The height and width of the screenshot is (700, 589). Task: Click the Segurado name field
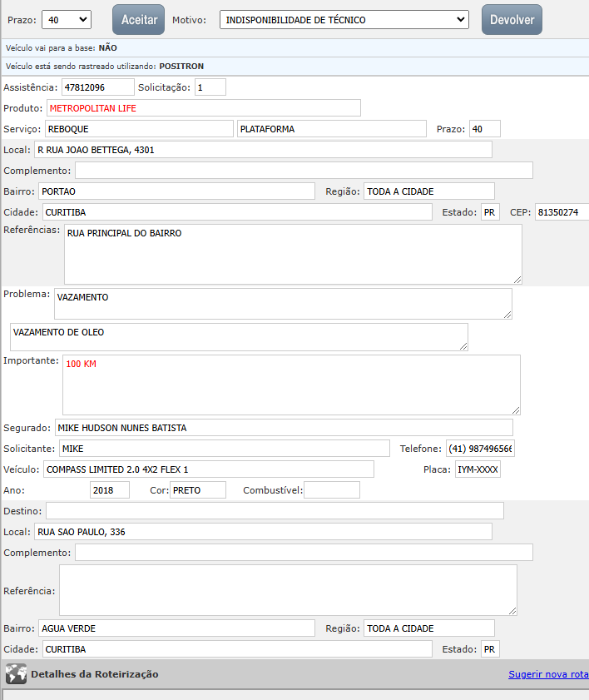tap(284, 428)
